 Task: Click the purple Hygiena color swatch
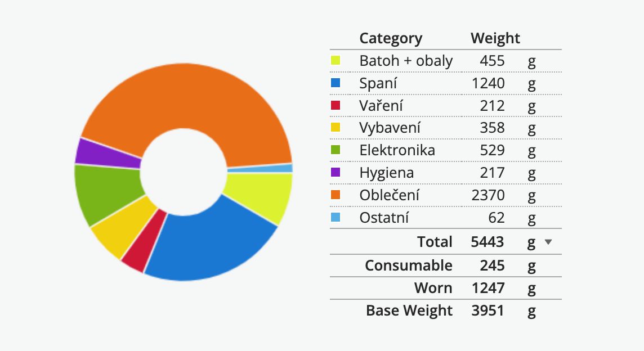click(x=336, y=173)
